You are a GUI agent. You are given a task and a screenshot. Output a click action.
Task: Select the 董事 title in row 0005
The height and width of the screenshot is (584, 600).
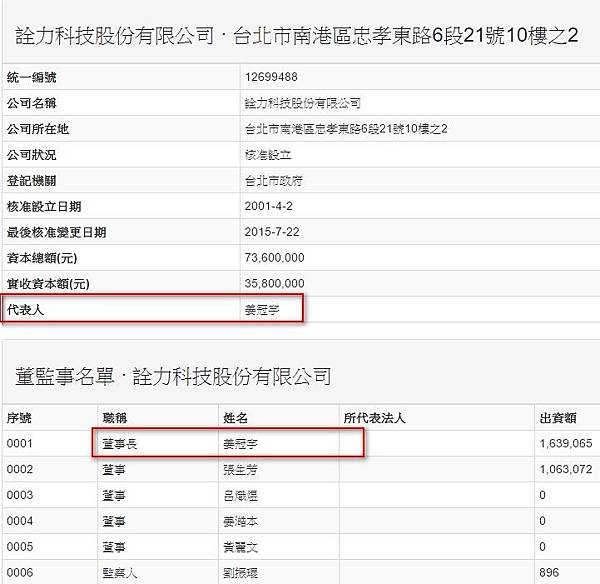click(x=114, y=547)
